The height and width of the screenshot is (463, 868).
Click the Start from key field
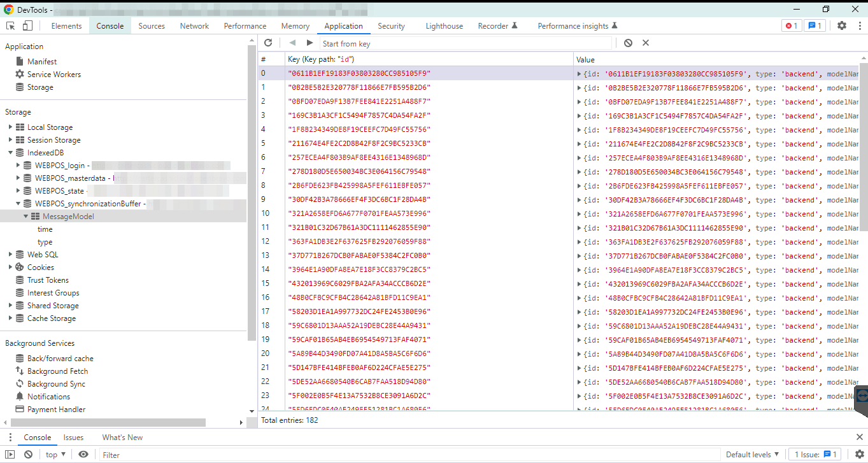coord(465,43)
